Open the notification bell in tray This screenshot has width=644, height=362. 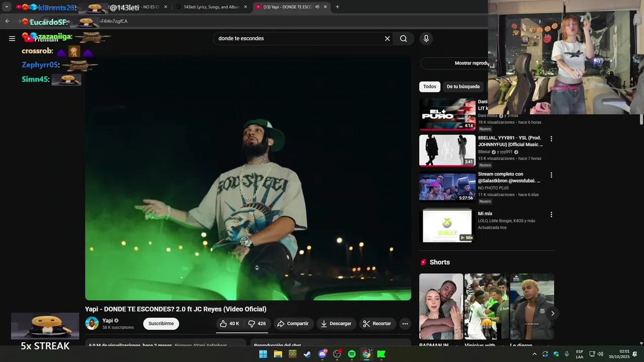635,354
